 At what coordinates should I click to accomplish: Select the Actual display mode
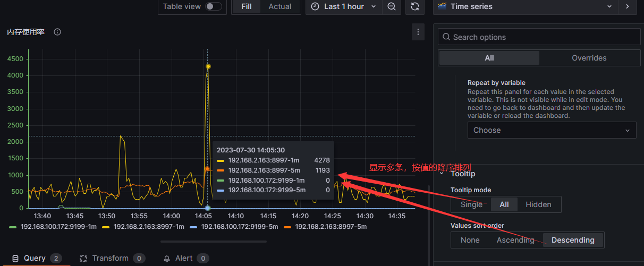280,6
